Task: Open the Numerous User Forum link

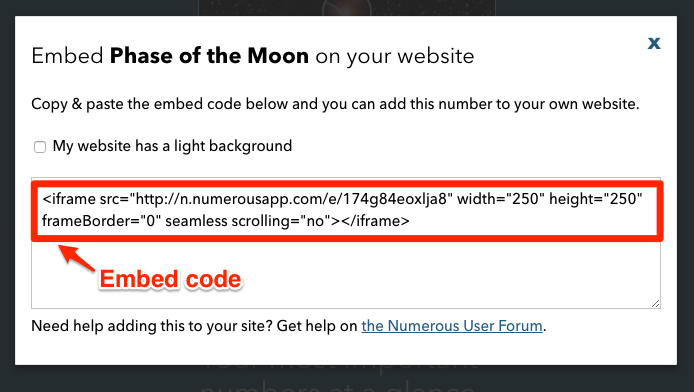Action: 452,326
